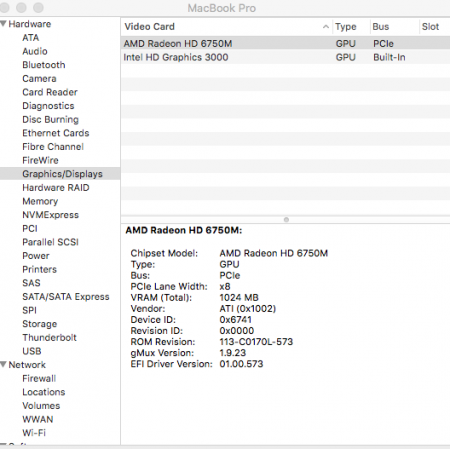
Task: Click the PCIe cell in AMD row
Action: (383, 44)
